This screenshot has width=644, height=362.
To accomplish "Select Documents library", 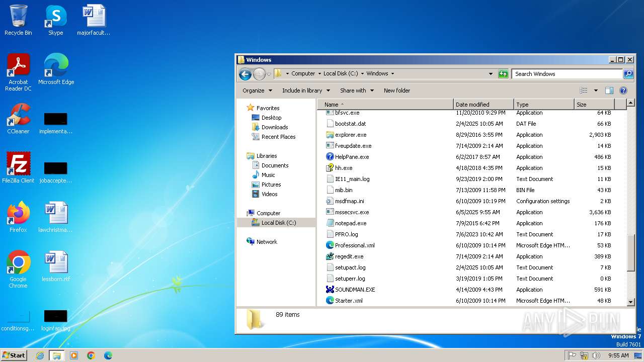I will (275, 165).
